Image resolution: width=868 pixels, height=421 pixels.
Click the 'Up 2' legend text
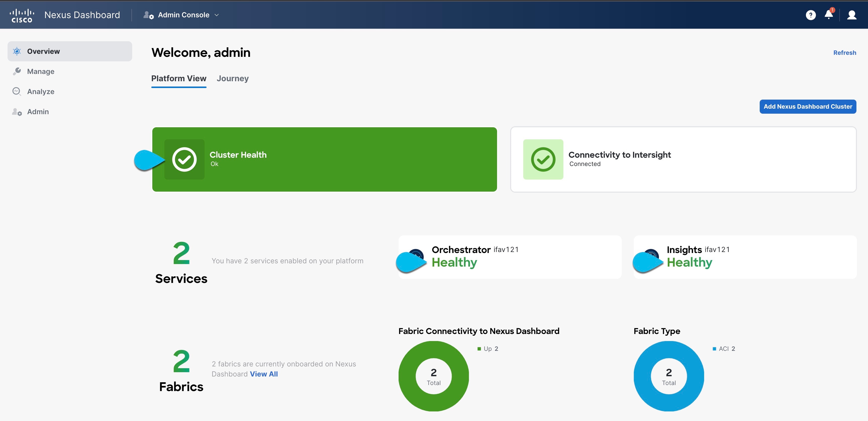coord(491,349)
